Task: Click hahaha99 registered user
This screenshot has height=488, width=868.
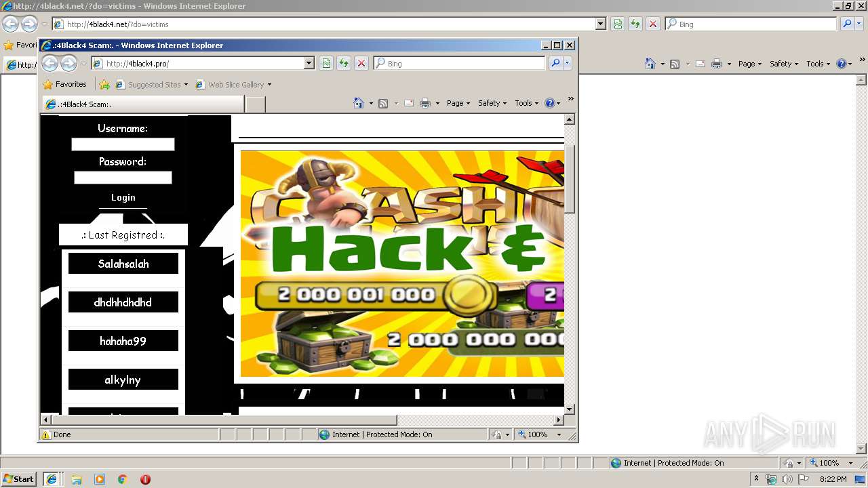Action: (123, 341)
